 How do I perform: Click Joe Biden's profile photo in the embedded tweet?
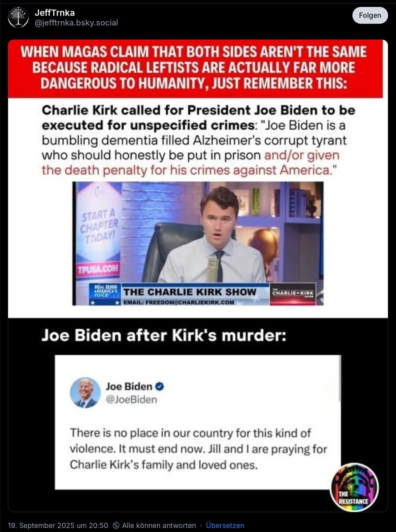pos(85,393)
